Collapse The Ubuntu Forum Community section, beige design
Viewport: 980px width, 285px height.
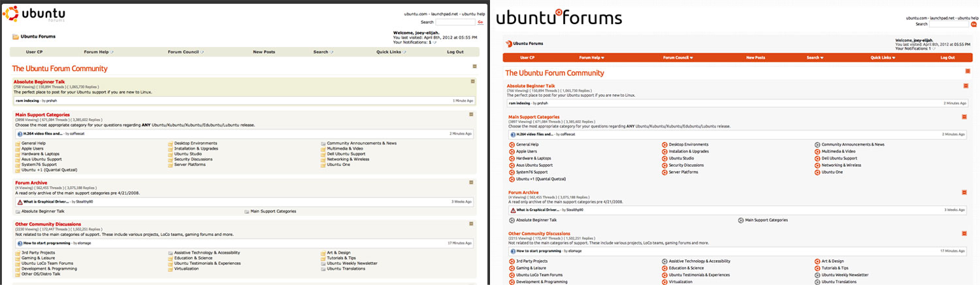point(475,67)
